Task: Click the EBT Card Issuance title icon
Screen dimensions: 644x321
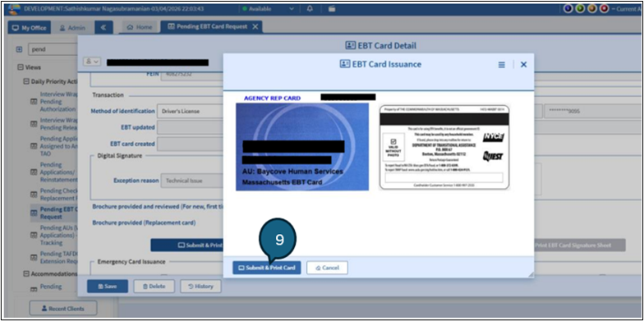Action: pos(345,64)
